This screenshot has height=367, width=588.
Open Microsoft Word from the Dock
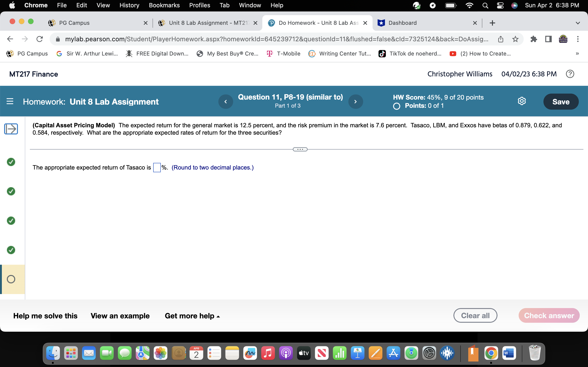[509, 353]
